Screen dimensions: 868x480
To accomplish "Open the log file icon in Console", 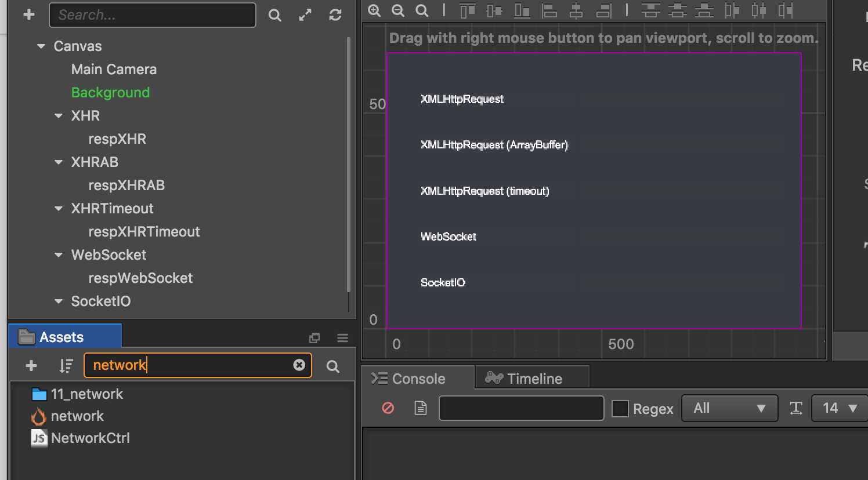I will click(x=419, y=408).
